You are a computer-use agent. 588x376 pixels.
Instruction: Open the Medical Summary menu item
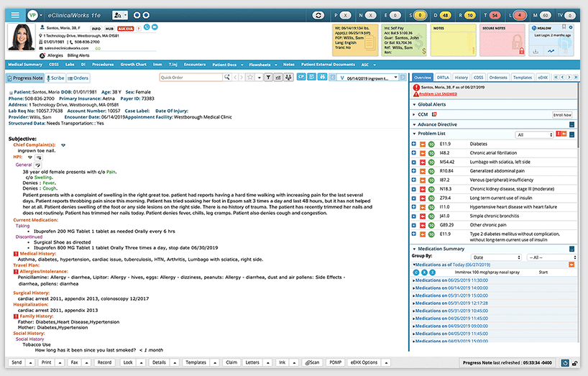click(x=25, y=65)
